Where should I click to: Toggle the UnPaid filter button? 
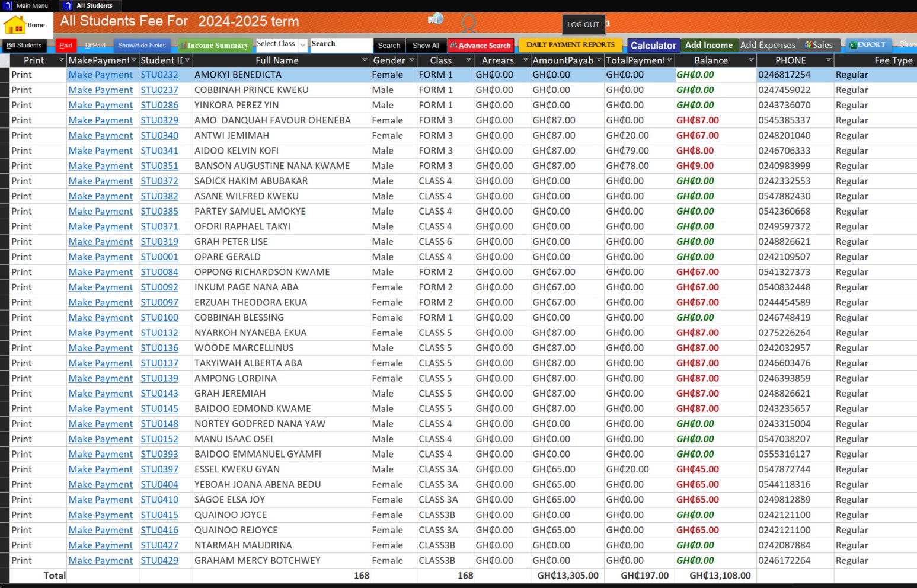95,46
